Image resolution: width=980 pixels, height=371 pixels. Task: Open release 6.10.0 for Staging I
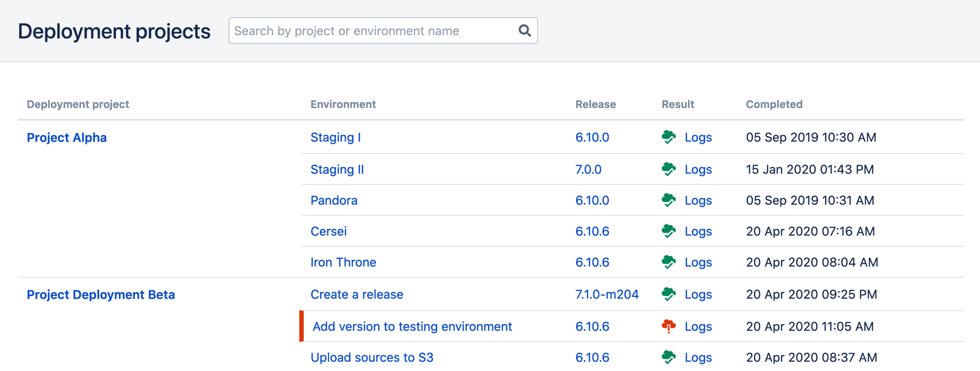pos(592,137)
